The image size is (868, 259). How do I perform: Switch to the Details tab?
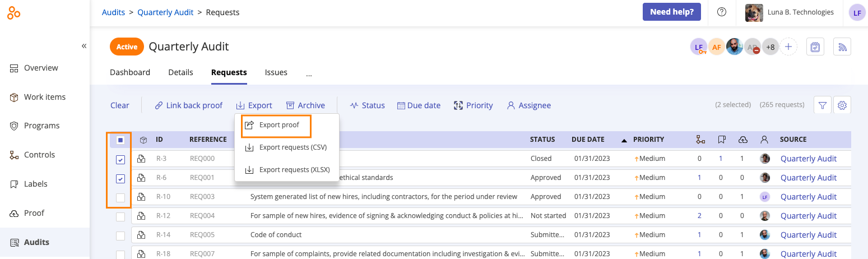[x=180, y=72]
